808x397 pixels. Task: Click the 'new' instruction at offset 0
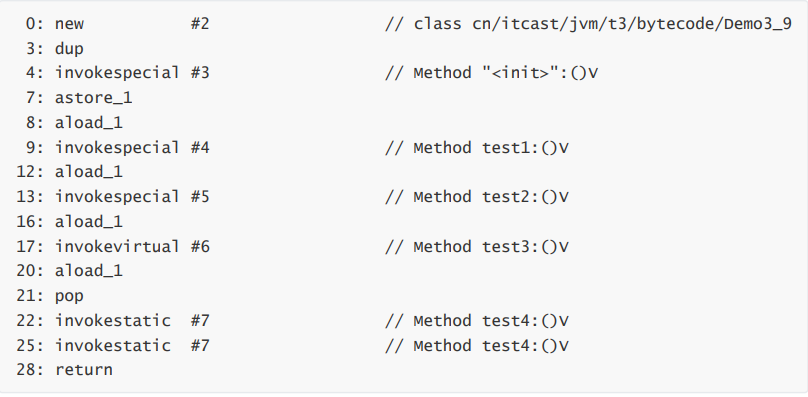69,24
